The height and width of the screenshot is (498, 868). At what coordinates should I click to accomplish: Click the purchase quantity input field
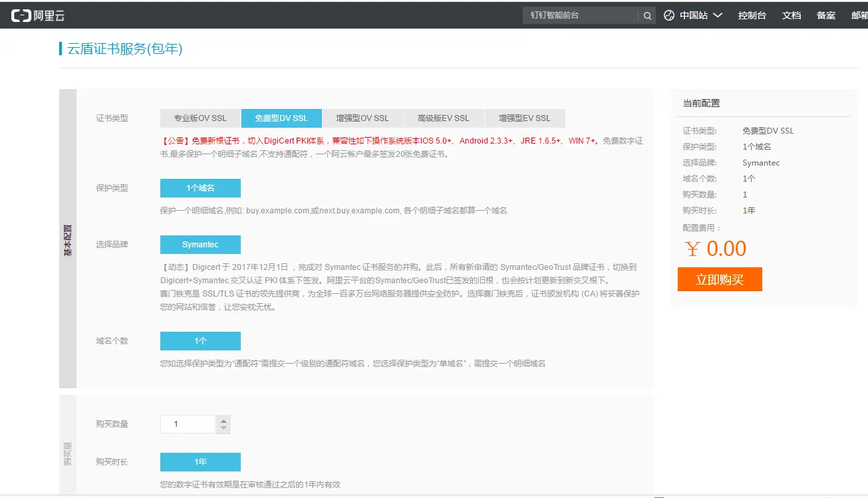point(188,424)
